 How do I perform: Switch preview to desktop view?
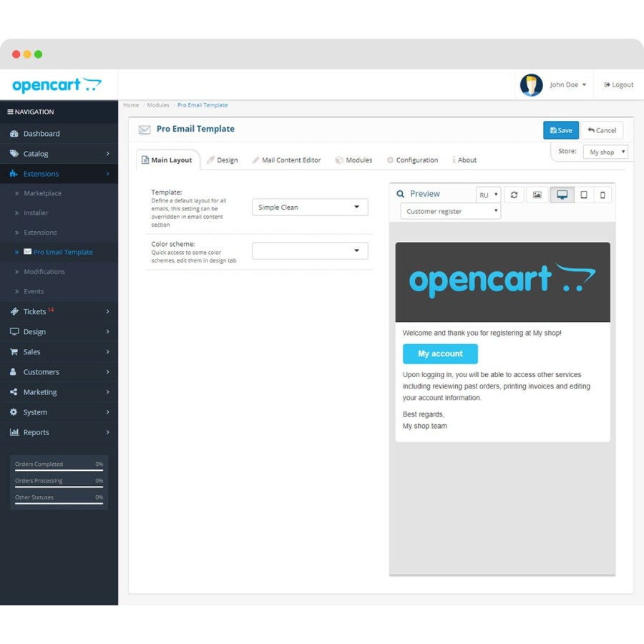(x=562, y=195)
